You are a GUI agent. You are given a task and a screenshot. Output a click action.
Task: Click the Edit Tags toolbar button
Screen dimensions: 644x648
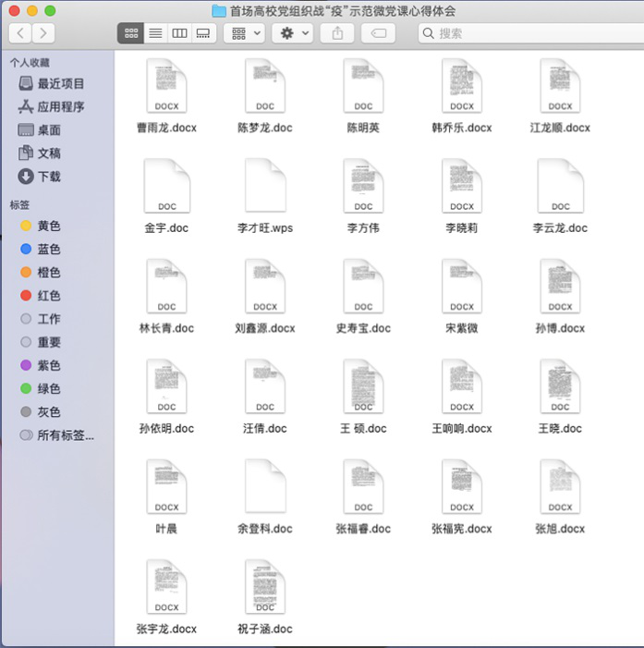[378, 33]
